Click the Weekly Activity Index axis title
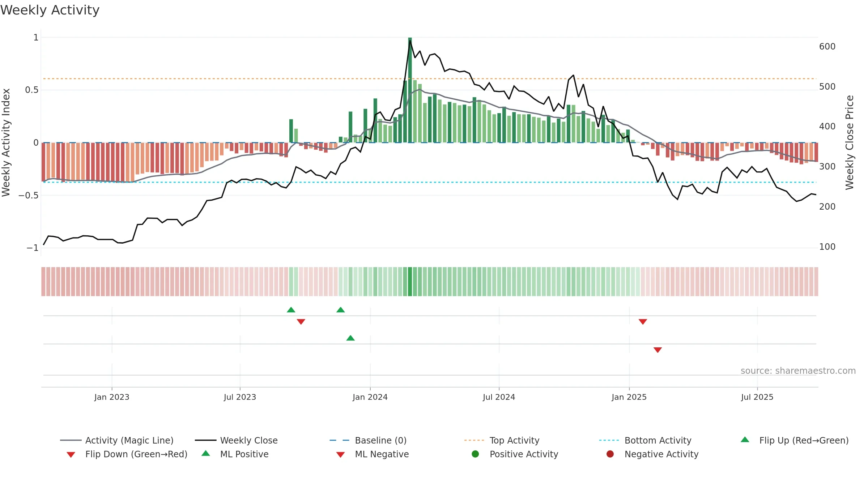The height and width of the screenshot is (488, 868). [x=6, y=142]
